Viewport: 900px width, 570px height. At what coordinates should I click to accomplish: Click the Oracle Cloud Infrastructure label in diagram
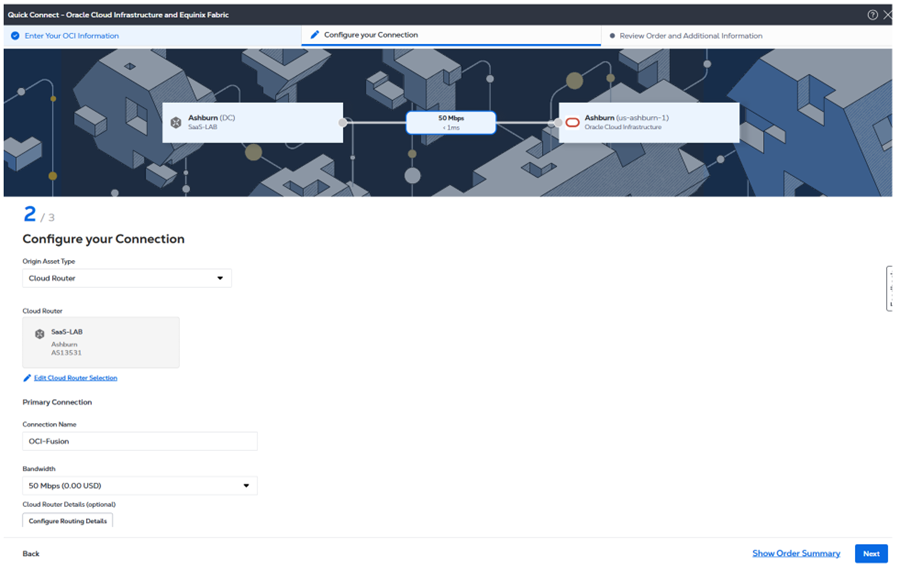pos(623,127)
